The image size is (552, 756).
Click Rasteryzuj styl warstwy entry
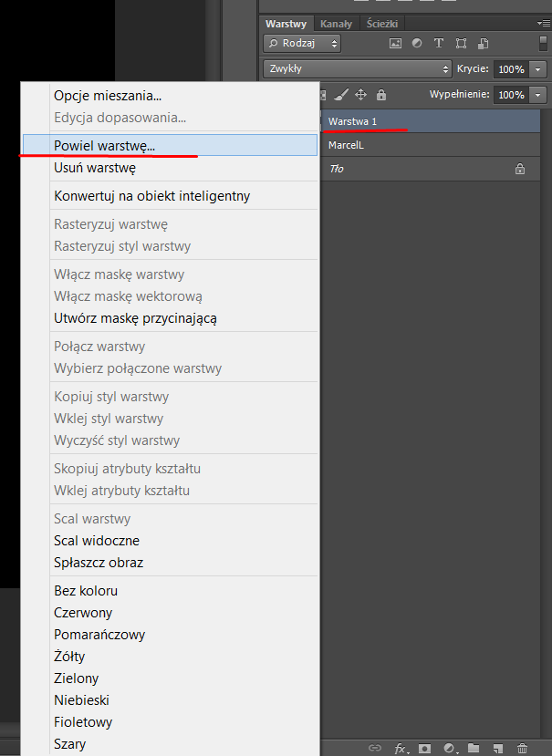[x=170, y=246]
